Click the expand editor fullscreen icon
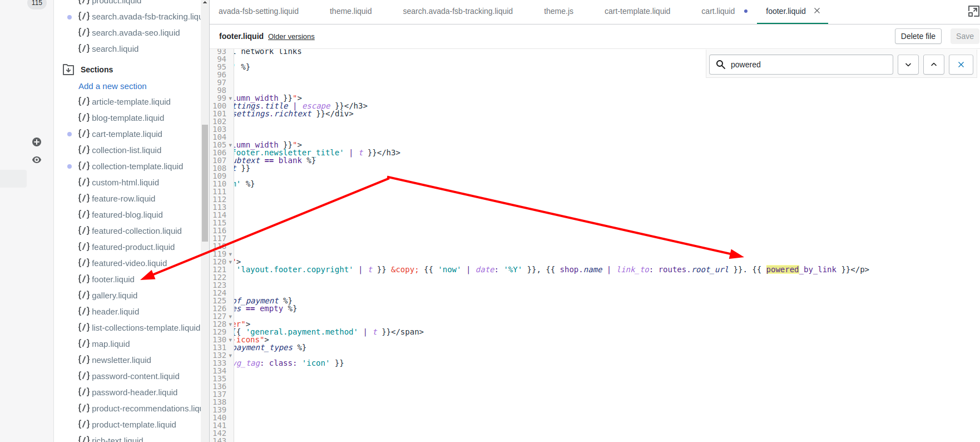 coord(973,11)
